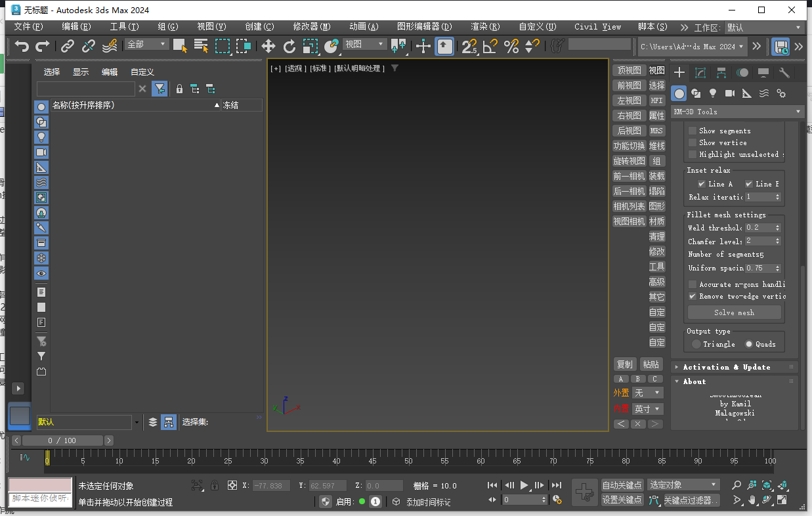Select the Lights category icon in scene explorer
Screen dimensions: 812x516
(x=41, y=137)
